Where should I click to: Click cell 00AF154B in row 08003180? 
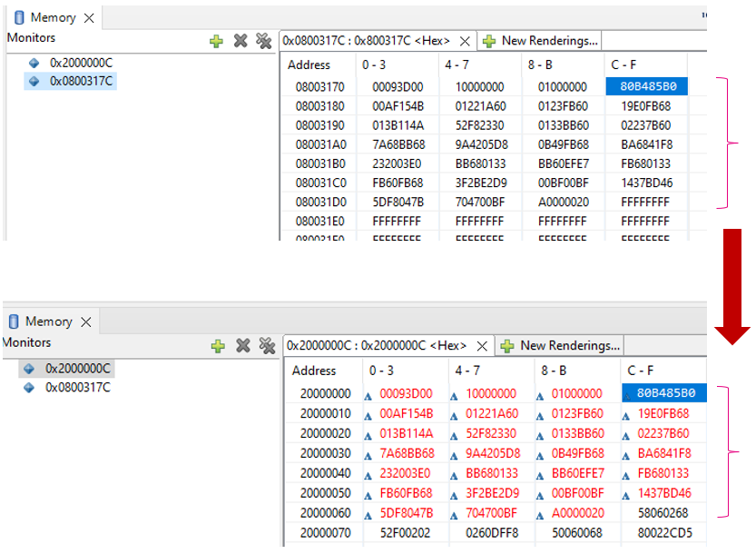click(x=398, y=106)
